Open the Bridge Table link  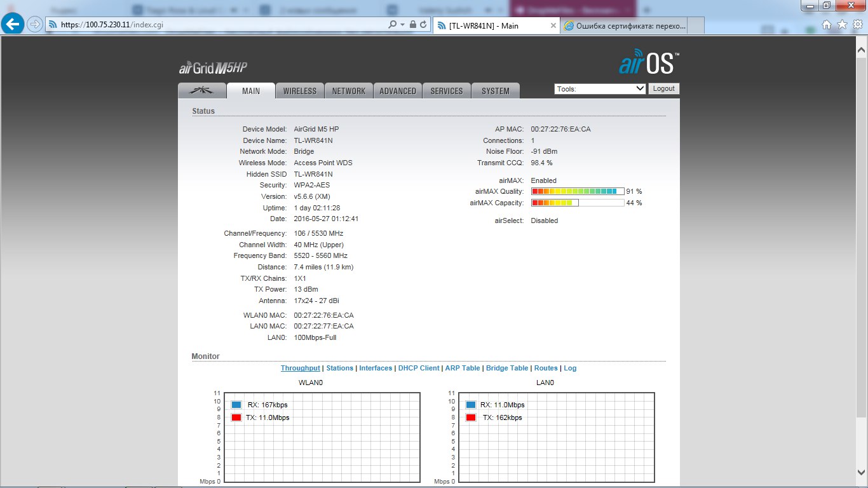(507, 368)
